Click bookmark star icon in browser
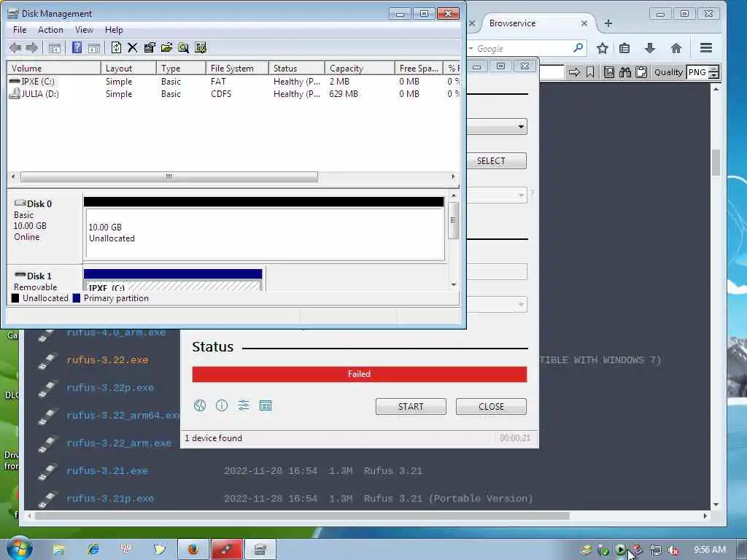The width and height of the screenshot is (747, 560). [602, 48]
